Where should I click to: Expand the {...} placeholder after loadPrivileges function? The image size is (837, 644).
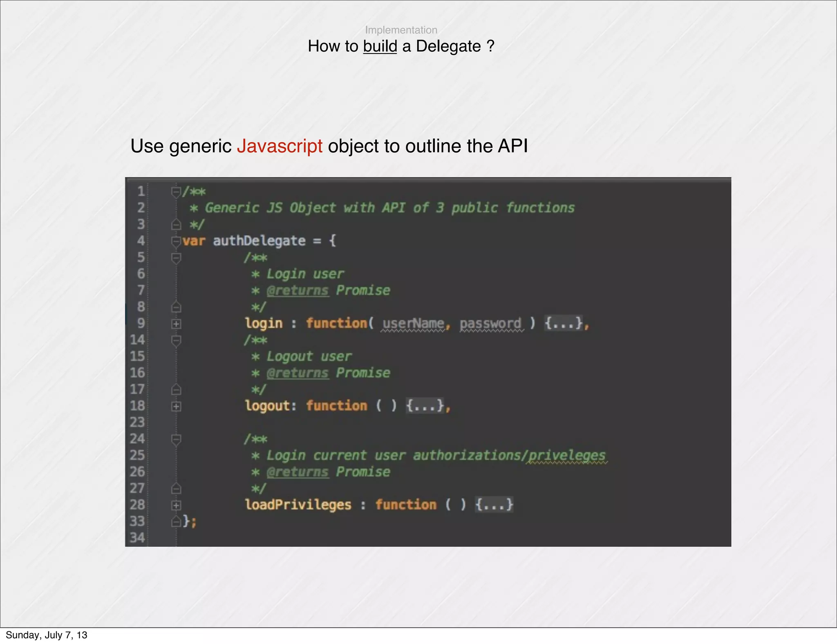click(494, 505)
